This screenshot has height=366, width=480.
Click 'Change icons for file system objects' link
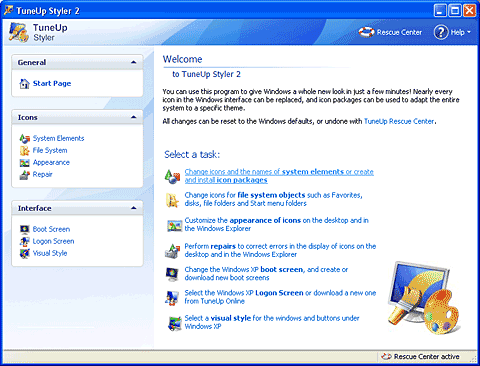[274, 199]
